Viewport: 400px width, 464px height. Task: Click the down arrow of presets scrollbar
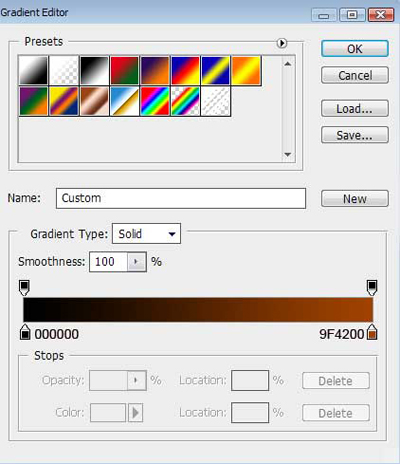pos(288,155)
